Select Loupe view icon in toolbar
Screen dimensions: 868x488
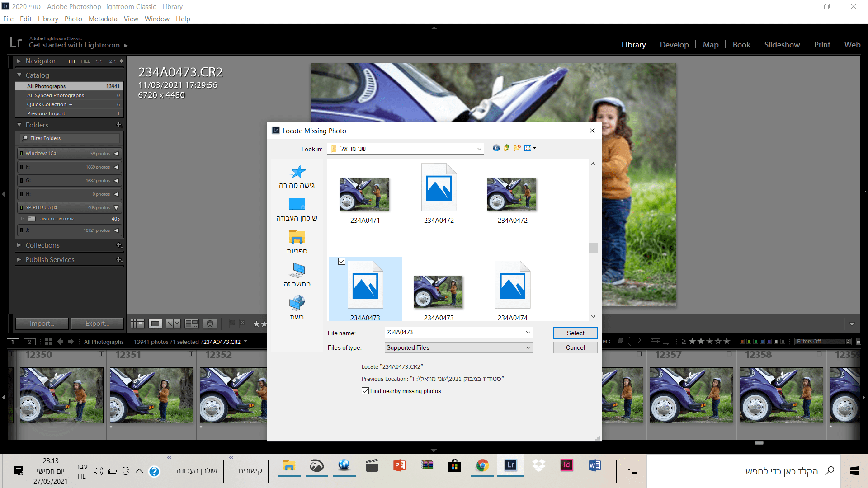pyautogui.click(x=156, y=324)
